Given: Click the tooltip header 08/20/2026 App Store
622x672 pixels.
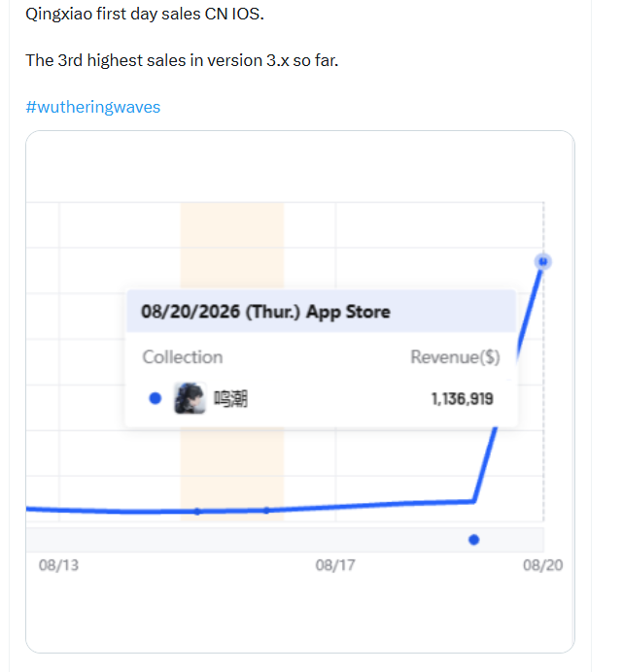Looking at the screenshot, I should [265, 312].
